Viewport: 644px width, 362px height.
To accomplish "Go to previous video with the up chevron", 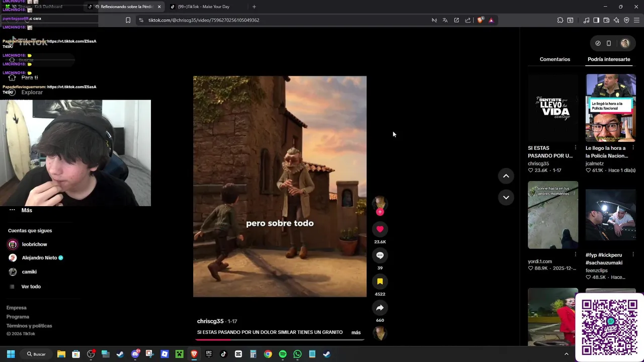I will [506, 176].
